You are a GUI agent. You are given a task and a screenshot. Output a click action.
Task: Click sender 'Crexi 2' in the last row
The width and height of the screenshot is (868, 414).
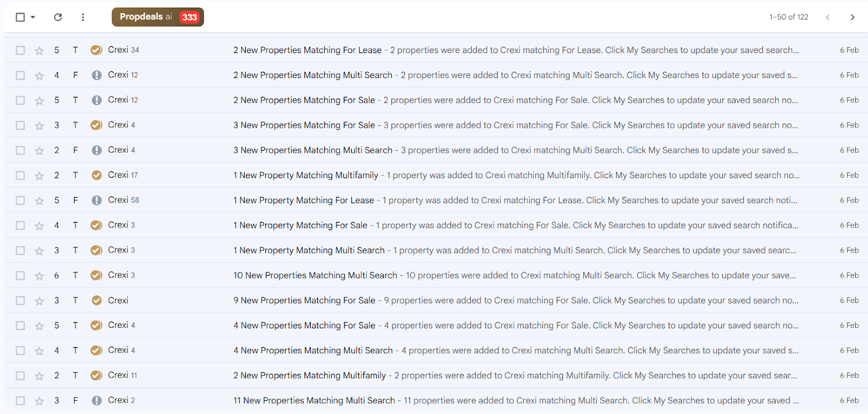(x=121, y=400)
